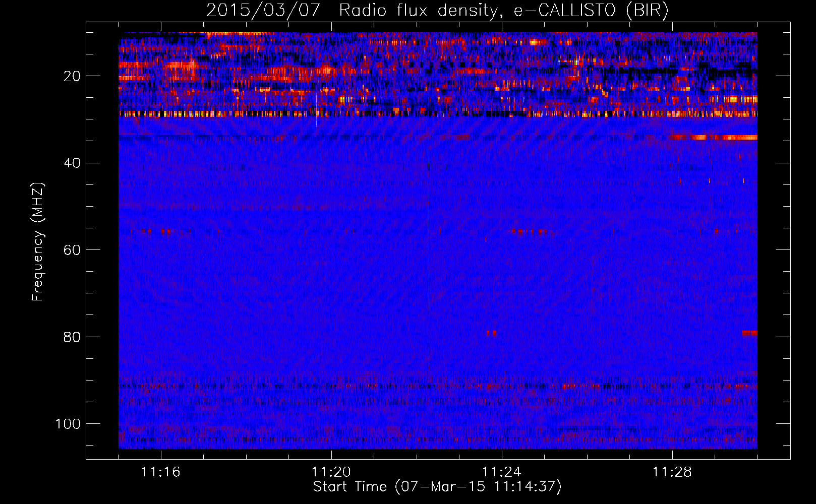Select the 100 MHz frequency tick label
This screenshot has width=816, height=504.
pyautogui.click(x=68, y=424)
